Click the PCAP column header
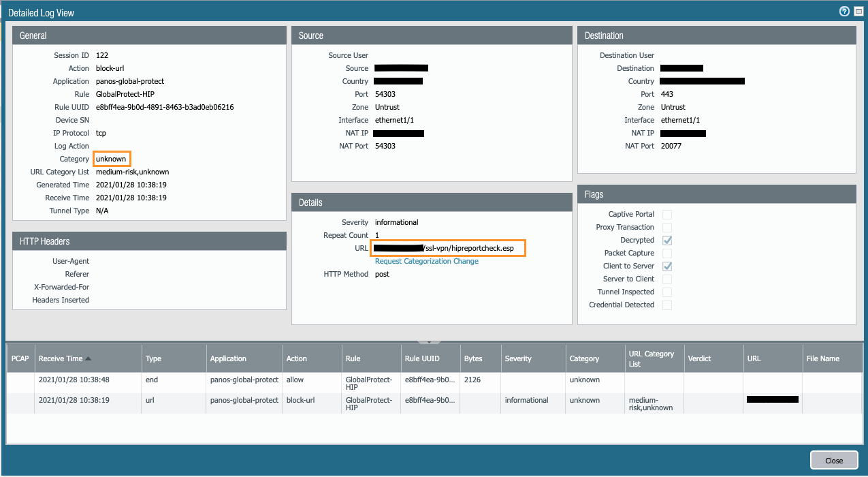 [20, 358]
